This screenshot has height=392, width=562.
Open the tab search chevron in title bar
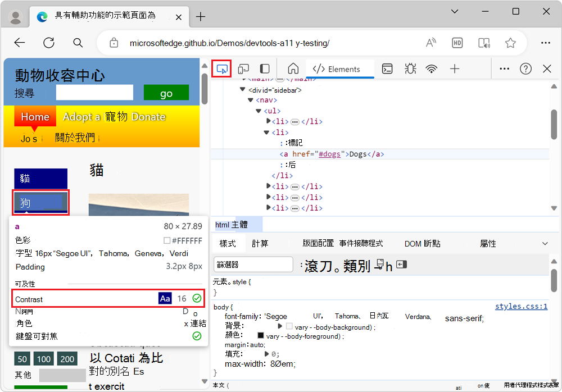pos(455,11)
